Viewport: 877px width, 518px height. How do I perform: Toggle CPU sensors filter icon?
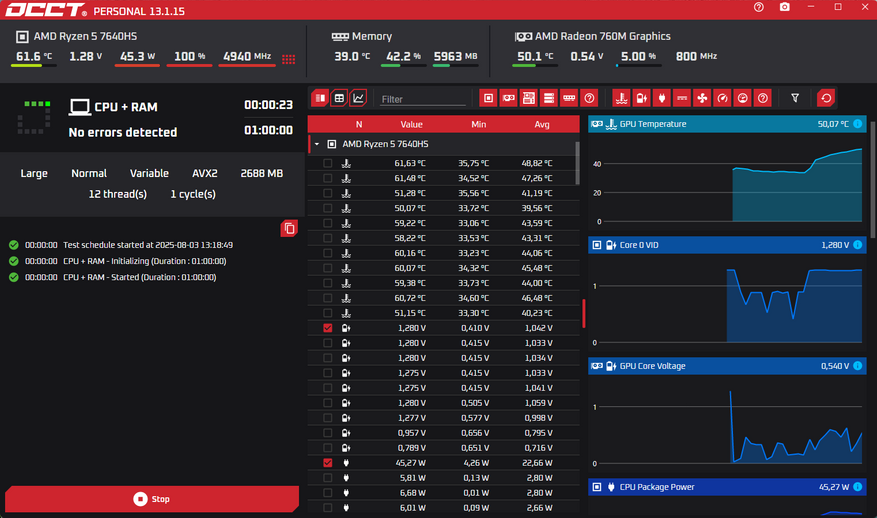coord(488,98)
